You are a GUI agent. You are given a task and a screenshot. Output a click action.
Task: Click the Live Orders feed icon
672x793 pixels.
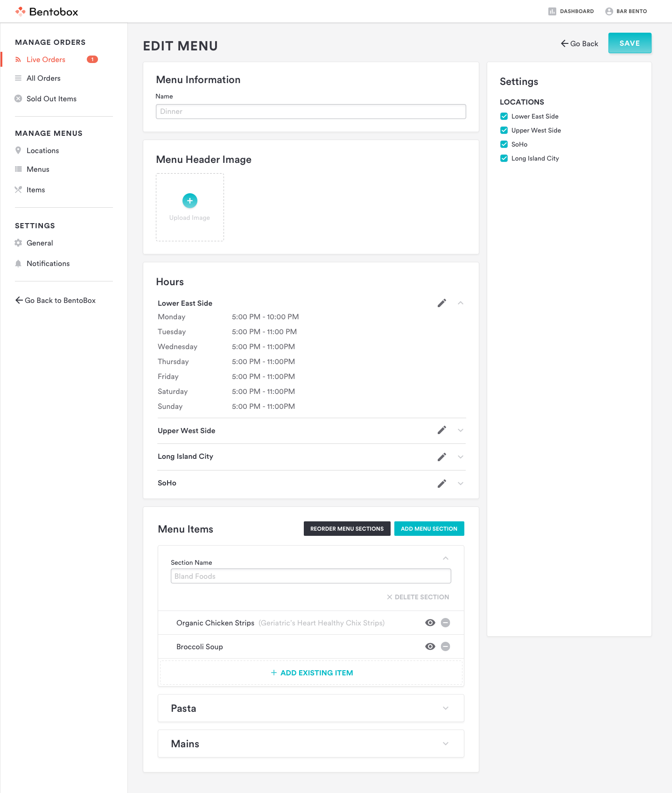pyautogui.click(x=18, y=59)
